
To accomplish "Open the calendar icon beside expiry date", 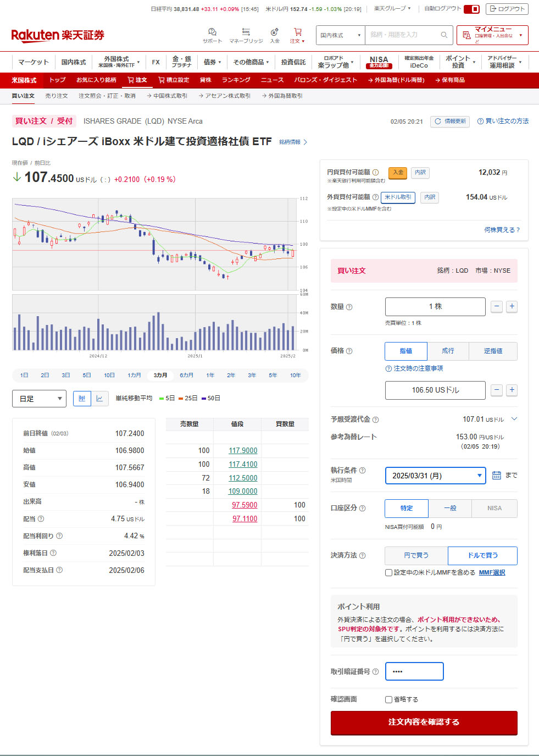I will tap(497, 475).
